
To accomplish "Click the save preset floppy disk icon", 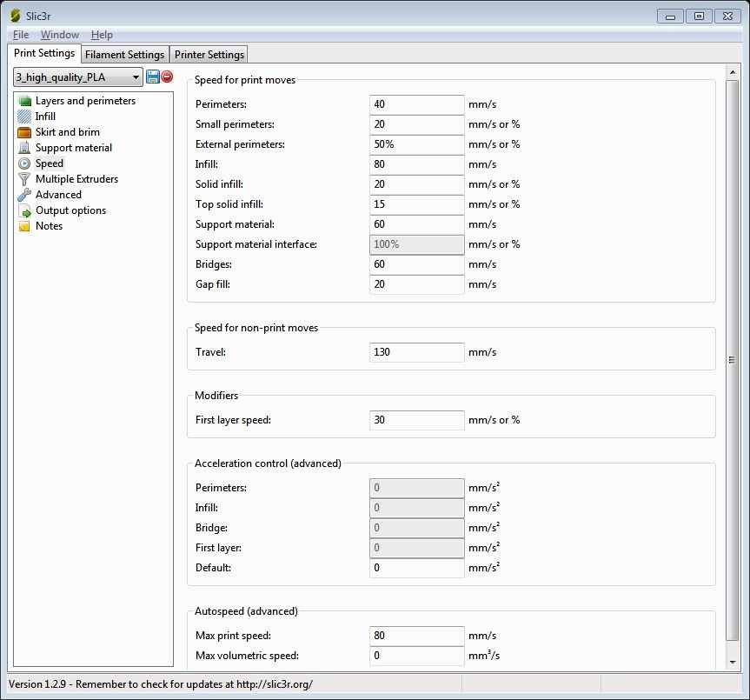I will (x=153, y=77).
